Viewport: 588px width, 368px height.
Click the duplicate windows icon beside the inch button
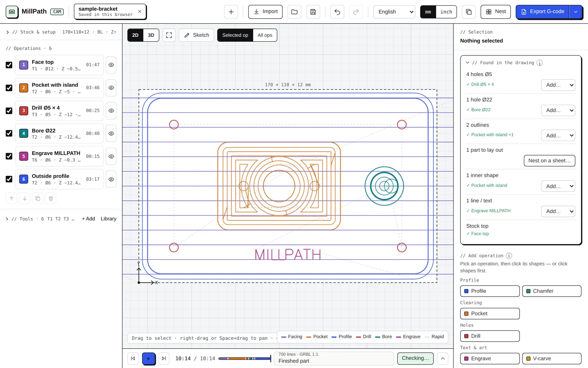469,12
